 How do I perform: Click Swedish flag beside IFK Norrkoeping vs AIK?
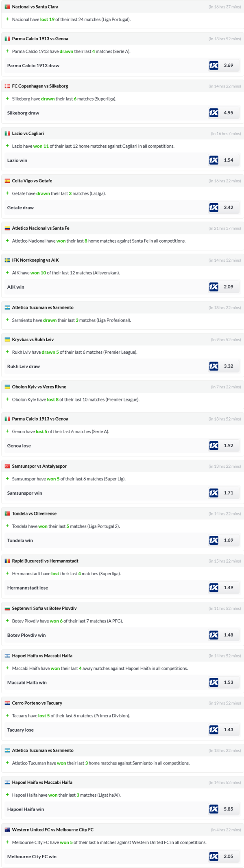tap(7, 260)
